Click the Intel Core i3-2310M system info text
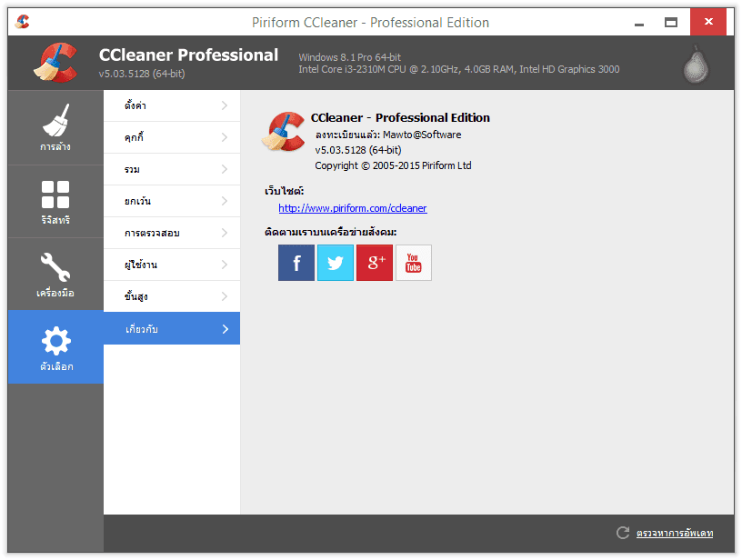Screen dimensions: 742x560 (459, 69)
